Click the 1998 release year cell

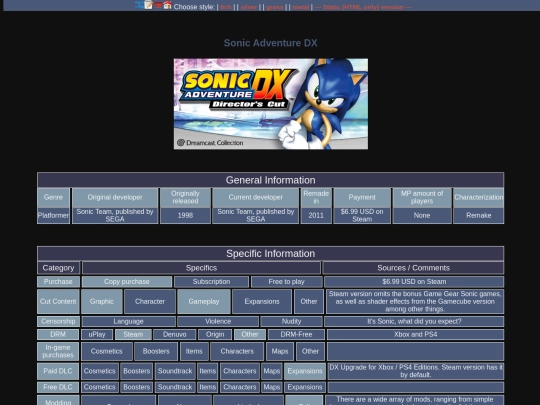[185, 216]
